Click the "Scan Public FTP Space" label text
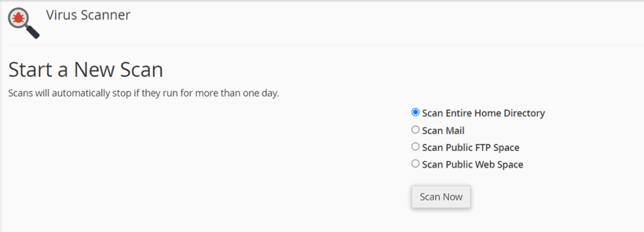This screenshot has height=232, width=644. pos(470,147)
